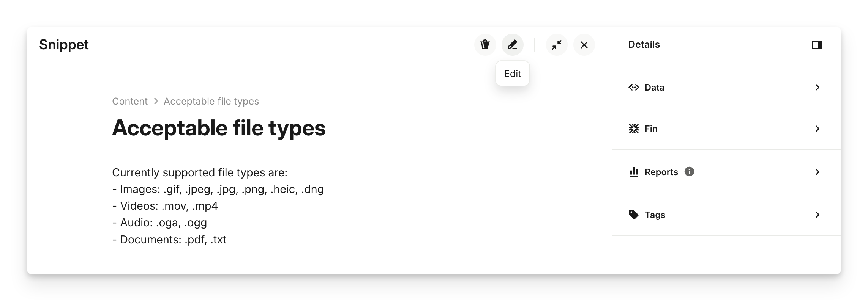Expand the Data section chevron

(x=817, y=88)
